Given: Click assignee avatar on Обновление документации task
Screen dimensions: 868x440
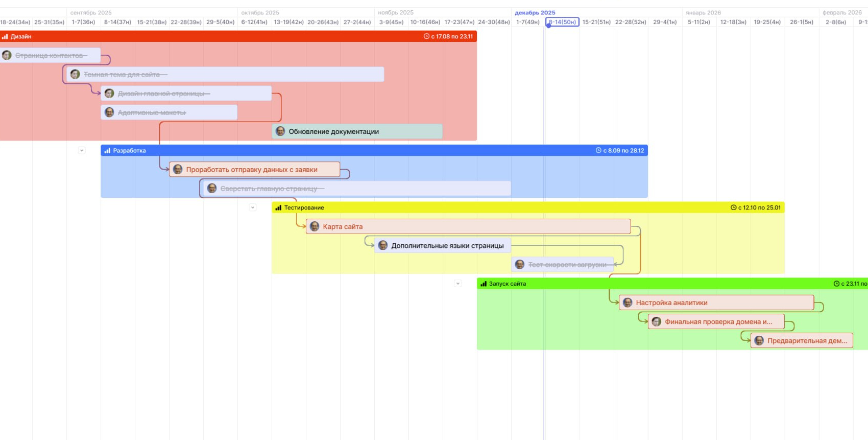Looking at the screenshot, I should click(x=280, y=131).
